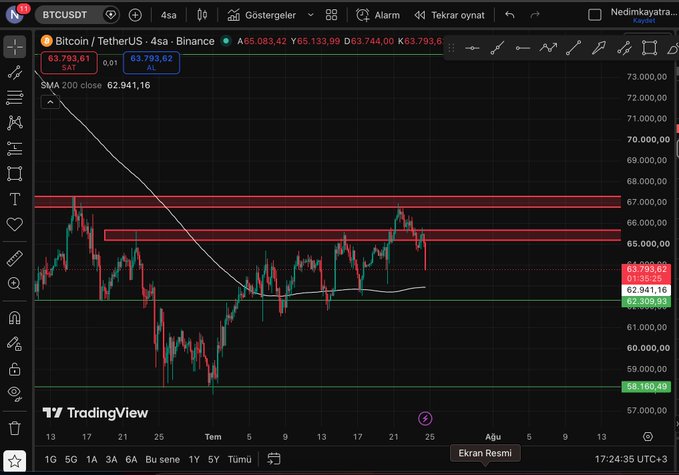Viewport: 679px width, 475px height.
Task: Click the add symbol compare plus icon
Action: (135, 15)
